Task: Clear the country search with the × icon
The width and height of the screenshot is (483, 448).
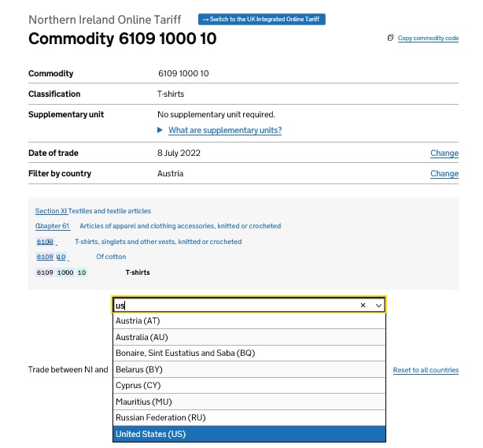Action: click(363, 305)
